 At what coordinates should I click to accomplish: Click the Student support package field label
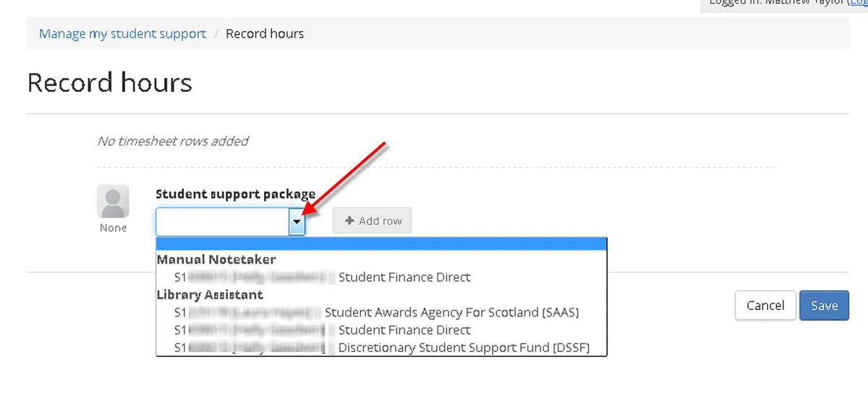[236, 194]
